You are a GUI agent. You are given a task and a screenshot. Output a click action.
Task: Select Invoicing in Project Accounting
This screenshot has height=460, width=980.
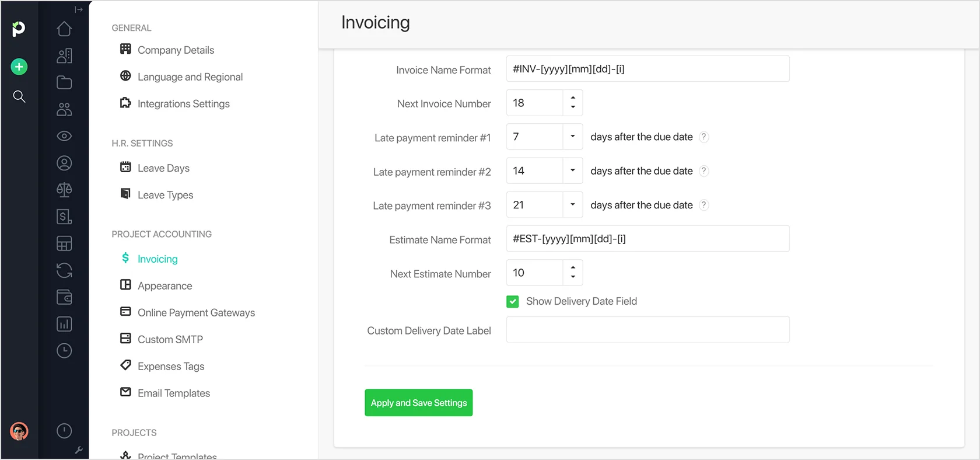click(149, 259)
